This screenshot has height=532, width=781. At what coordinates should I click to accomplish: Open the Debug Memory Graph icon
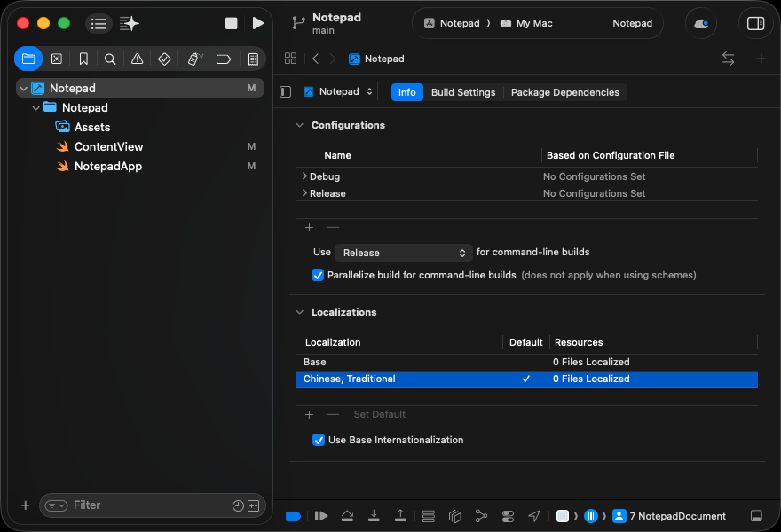point(481,516)
